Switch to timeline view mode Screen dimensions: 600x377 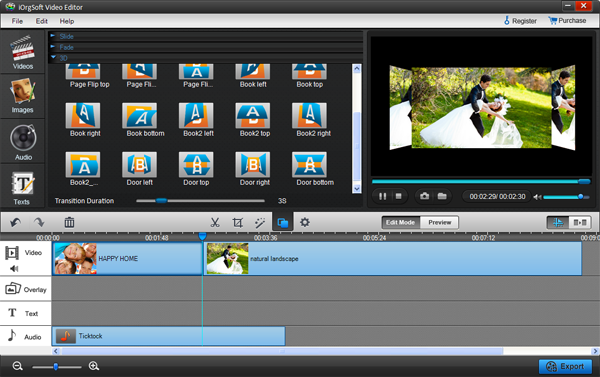point(558,222)
